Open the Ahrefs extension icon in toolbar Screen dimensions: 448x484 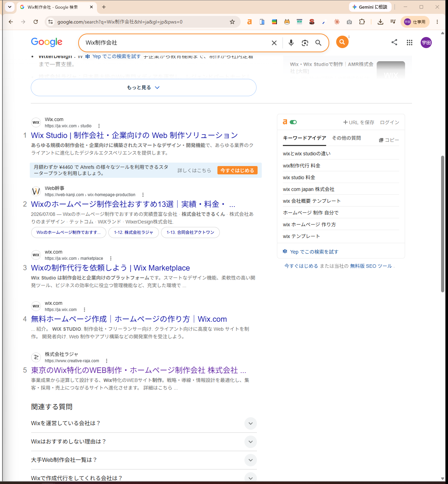[249, 22]
